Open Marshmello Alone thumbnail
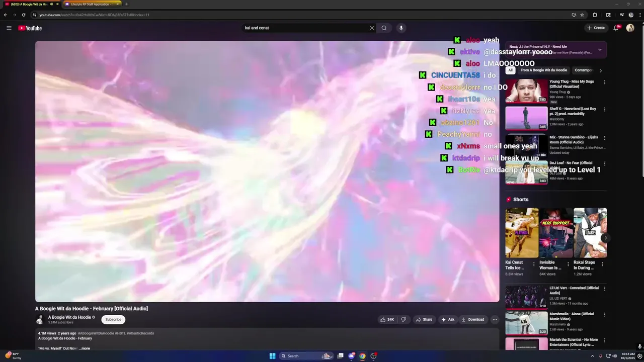The width and height of the screenshot is (644, 362). [x=526, y=323]
